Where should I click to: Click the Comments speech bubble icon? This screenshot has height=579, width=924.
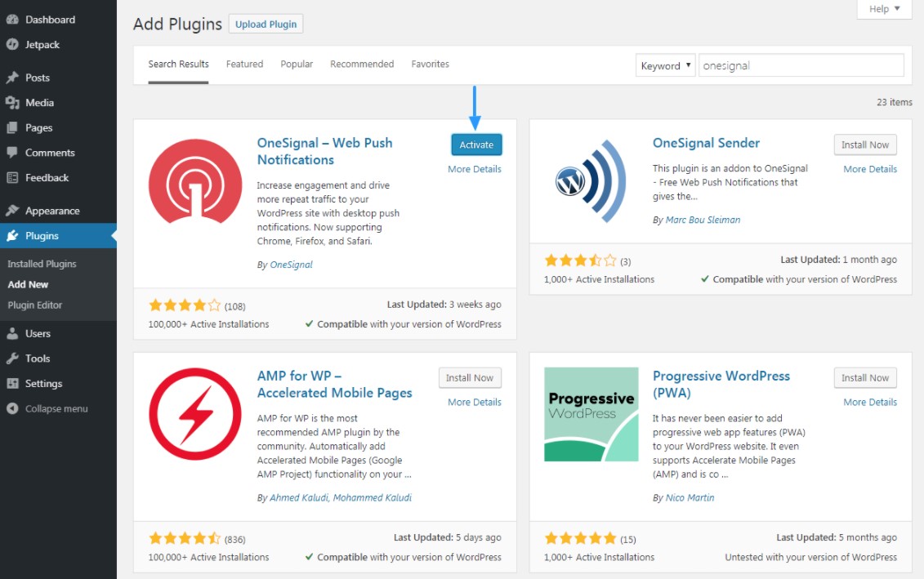tap(12, 153)
